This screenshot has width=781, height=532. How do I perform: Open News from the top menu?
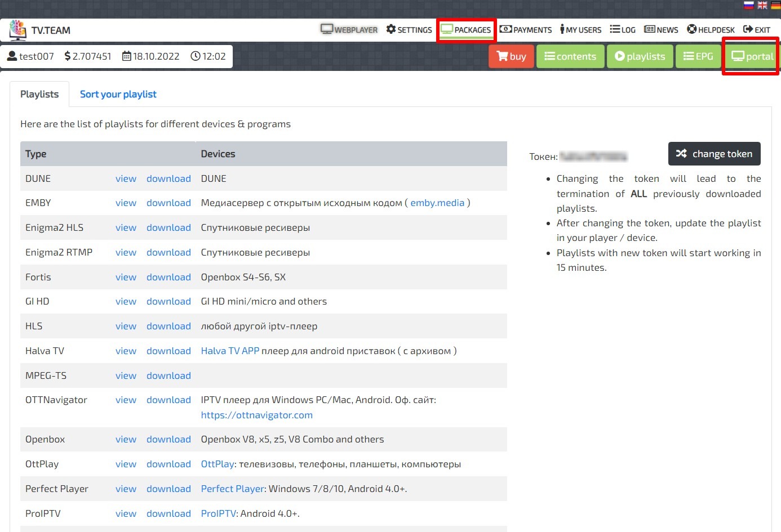[x=661, y=29]
